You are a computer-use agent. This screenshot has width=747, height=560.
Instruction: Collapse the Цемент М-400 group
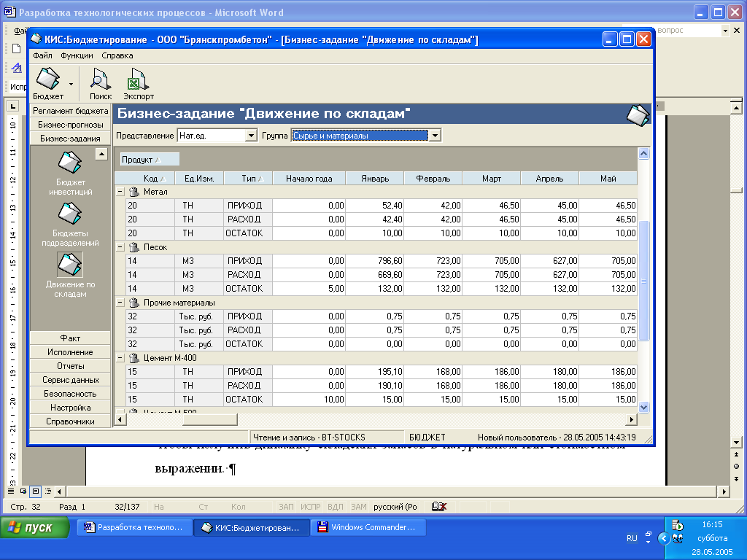[x=120, y=358]
